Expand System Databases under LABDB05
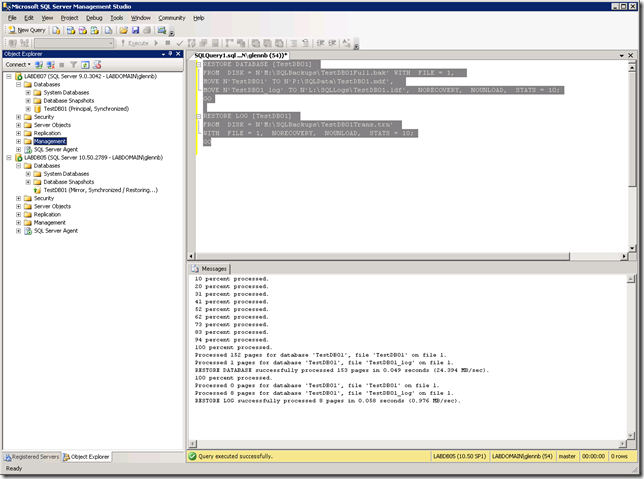The width and height of the screenshot is (644, 479). click(28, 173)
